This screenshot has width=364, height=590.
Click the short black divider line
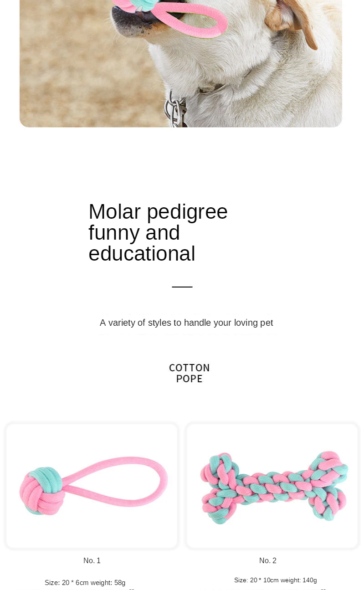pyautogui.click(x=182, y=287)
